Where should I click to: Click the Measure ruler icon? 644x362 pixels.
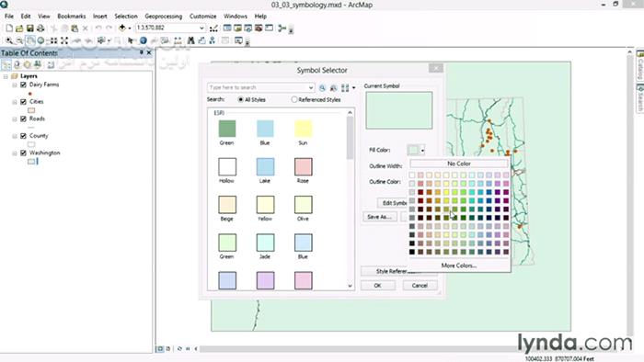(x=178, y=40)
